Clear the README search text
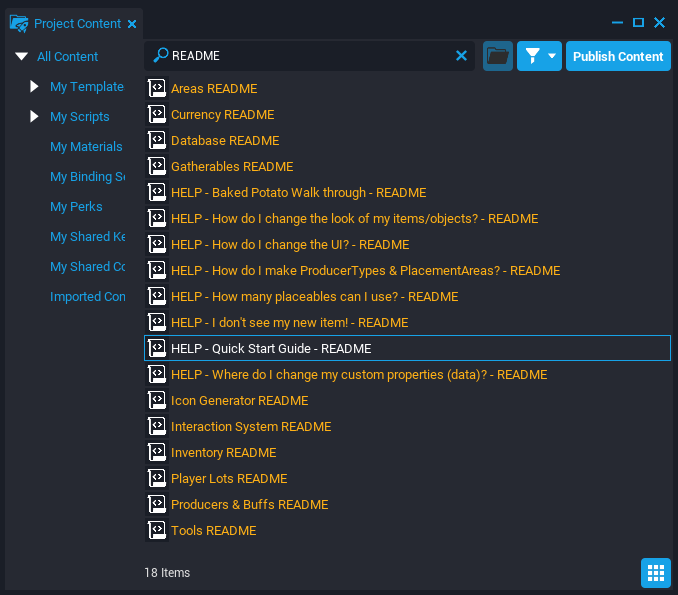 pyautogui.click(x=461, y=56)
